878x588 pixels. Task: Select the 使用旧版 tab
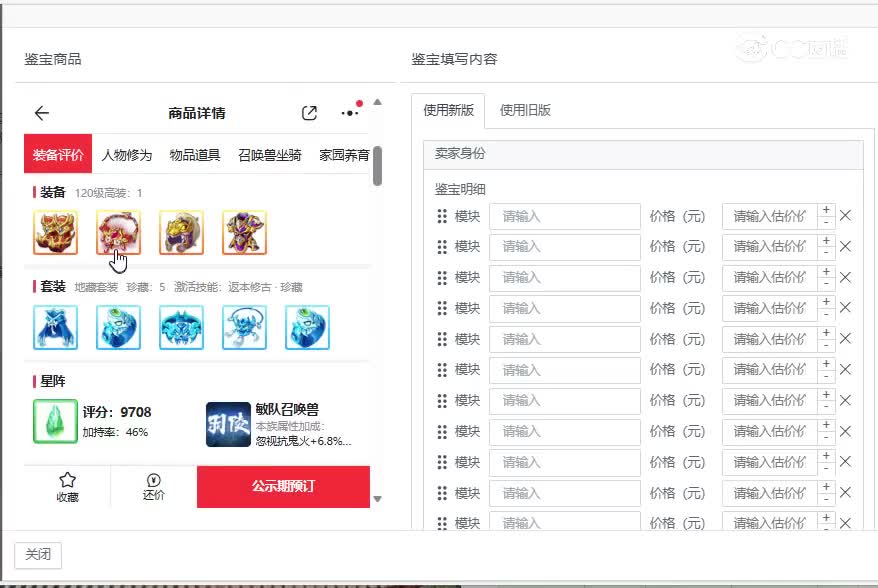[x=525, y=110]
